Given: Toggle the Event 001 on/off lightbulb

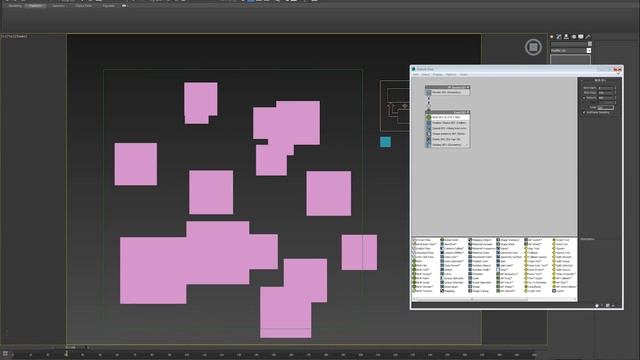Looking at the screenshot, I should click(468, 112).
